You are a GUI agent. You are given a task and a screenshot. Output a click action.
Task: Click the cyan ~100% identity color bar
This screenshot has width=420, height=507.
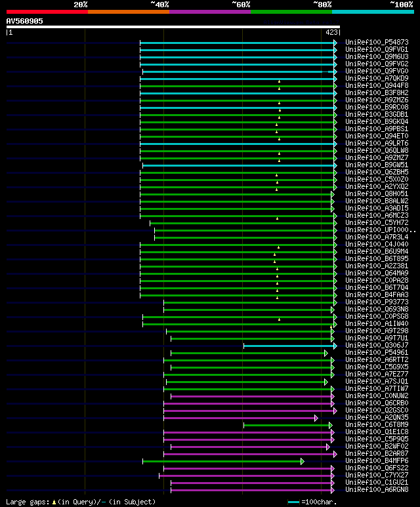click(373, 12)
